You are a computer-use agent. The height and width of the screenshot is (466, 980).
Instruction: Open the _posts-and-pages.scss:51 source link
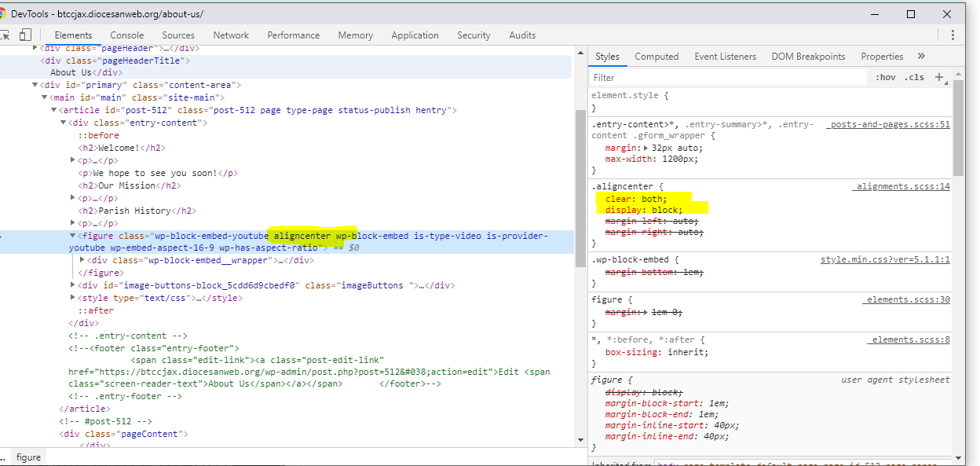(x=887, y=125)
